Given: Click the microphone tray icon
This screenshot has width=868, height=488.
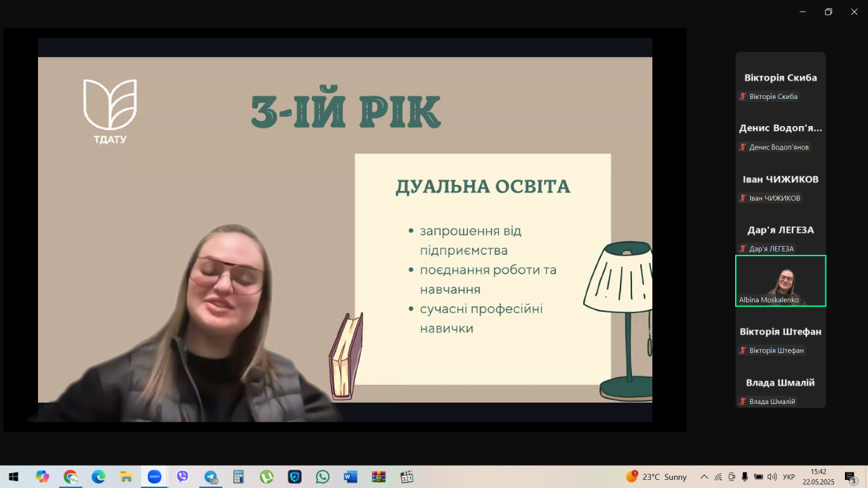Looking at the screenshot, I should 745,476.
